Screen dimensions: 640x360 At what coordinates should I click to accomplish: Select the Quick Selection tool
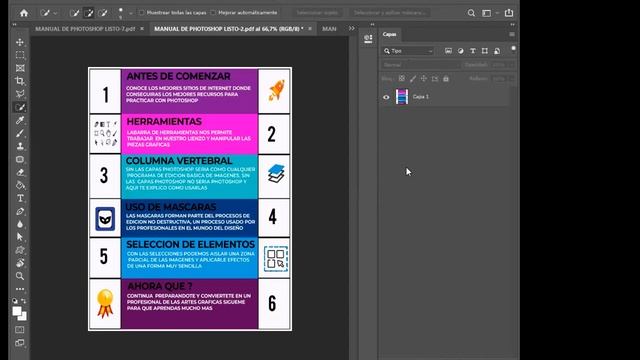20,107
